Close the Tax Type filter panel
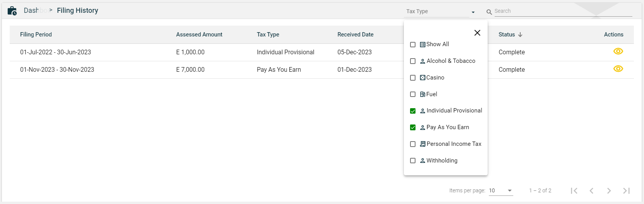 point(477,33)
